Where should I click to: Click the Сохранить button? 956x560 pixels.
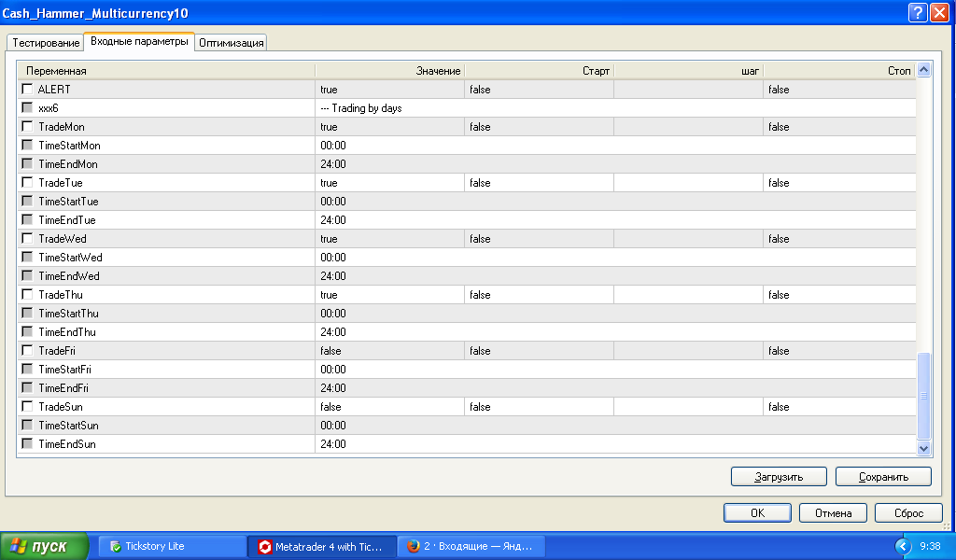pyautogui.click(x=883, y=477)
